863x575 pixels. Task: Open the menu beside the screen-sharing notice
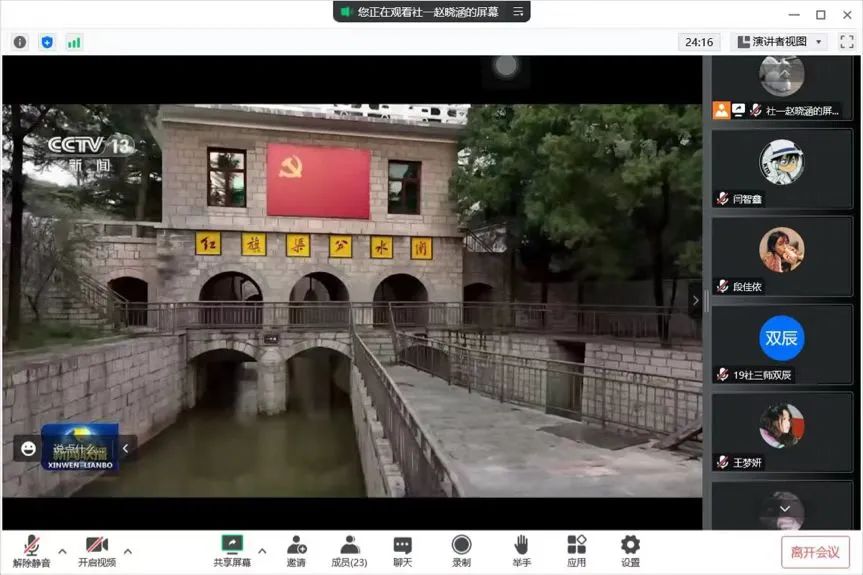click(x=518, y=12)
